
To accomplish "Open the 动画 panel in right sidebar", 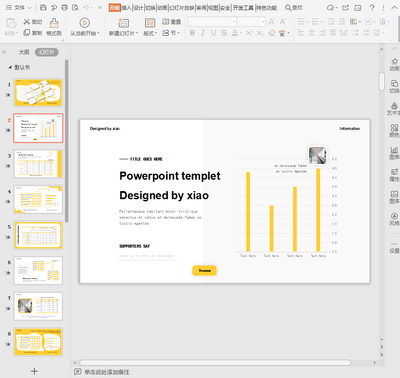I will pos(394,64).
